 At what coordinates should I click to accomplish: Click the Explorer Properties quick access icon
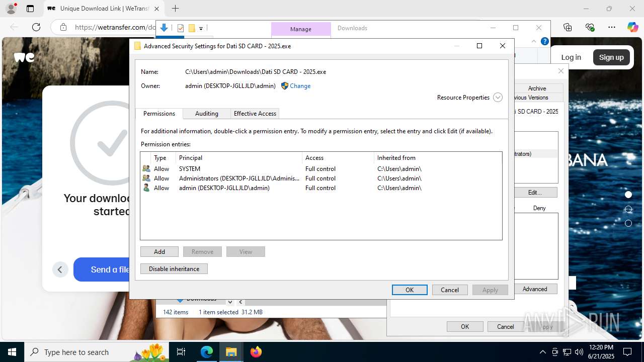181,28
